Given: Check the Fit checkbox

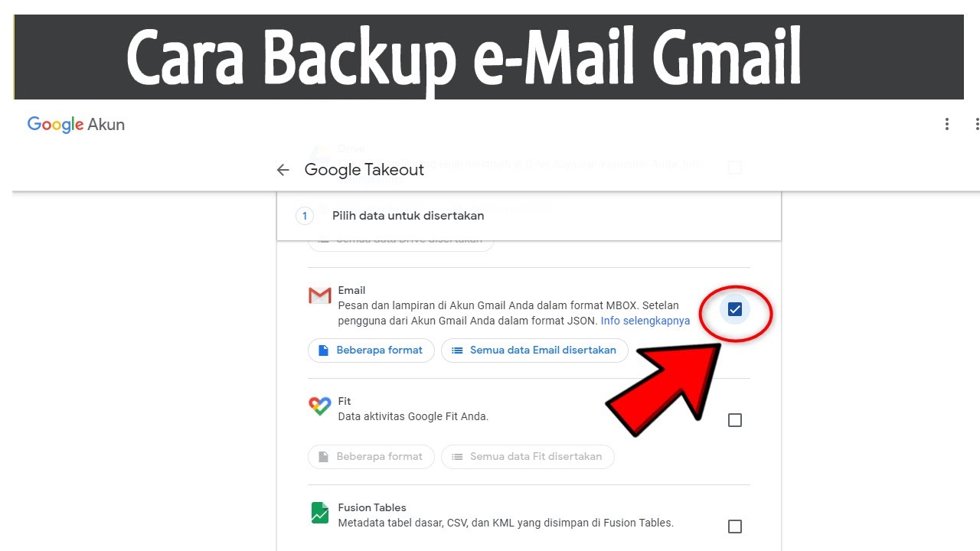Looking at the screenshot, I should tap(735, 420).
